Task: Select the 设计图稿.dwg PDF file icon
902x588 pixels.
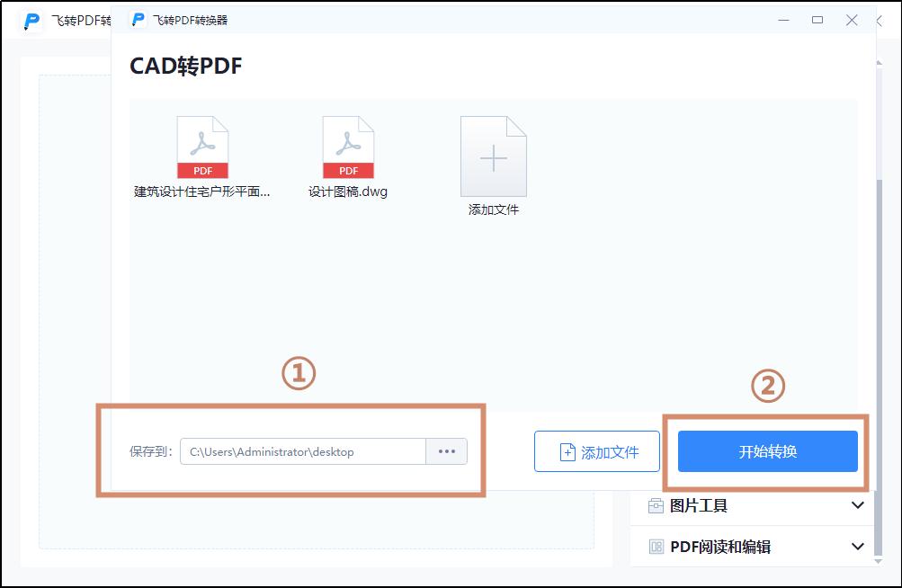Action: [x=348, y=147]
